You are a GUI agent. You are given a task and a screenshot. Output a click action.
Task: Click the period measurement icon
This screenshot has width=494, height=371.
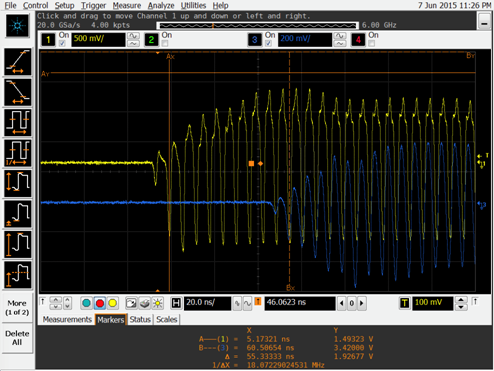point(18,123)
